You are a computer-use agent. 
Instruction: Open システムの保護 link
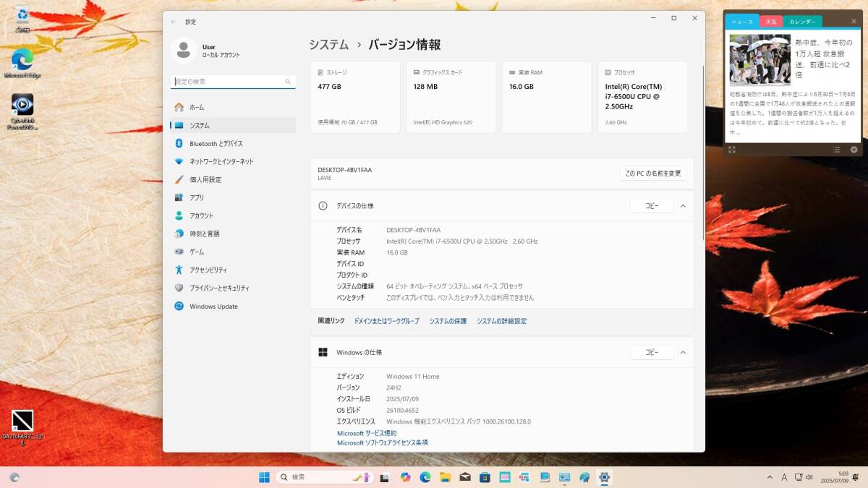(x=448, y=321)
